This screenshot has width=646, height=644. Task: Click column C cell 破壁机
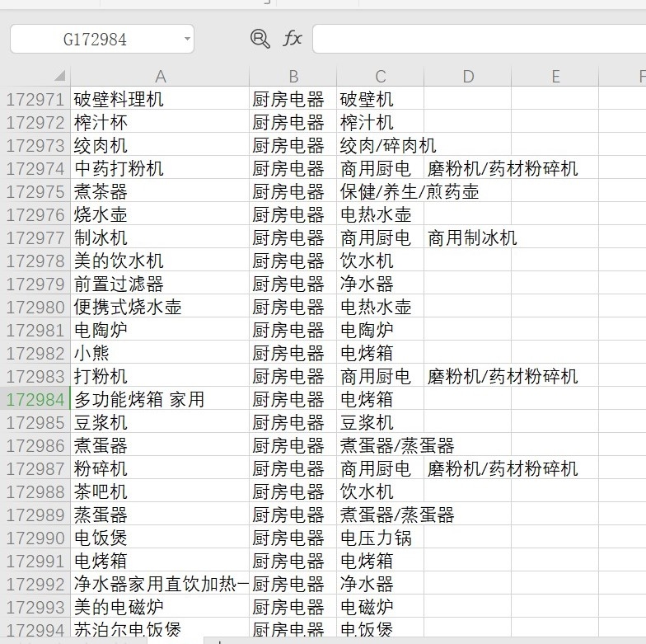(x=381, y=99)
